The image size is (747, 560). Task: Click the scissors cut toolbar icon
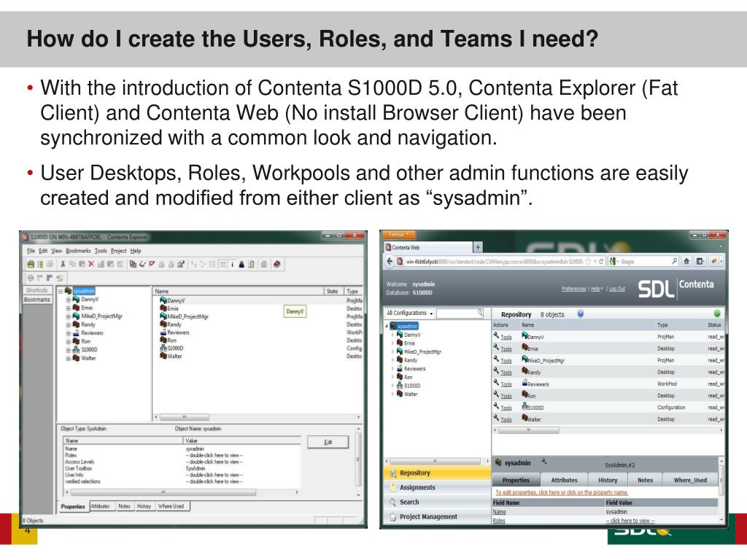[x=63, y=264]
